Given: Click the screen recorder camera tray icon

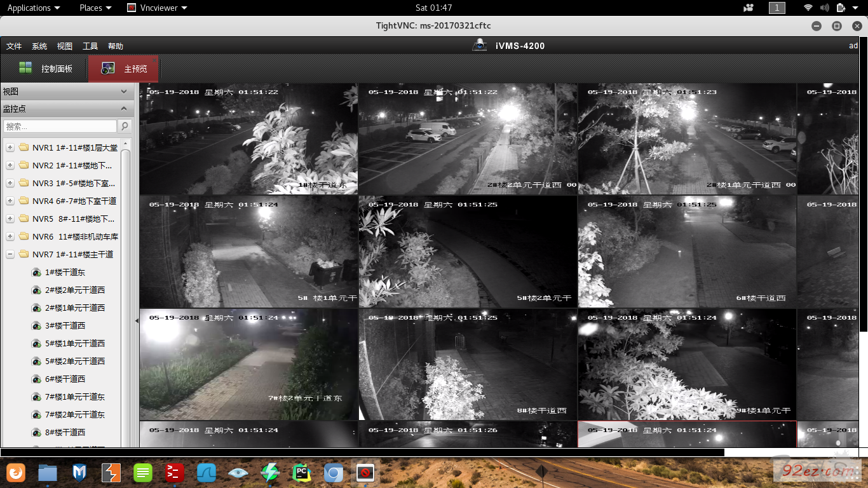Looking at the screenshot, I should [x=749, y=8].
